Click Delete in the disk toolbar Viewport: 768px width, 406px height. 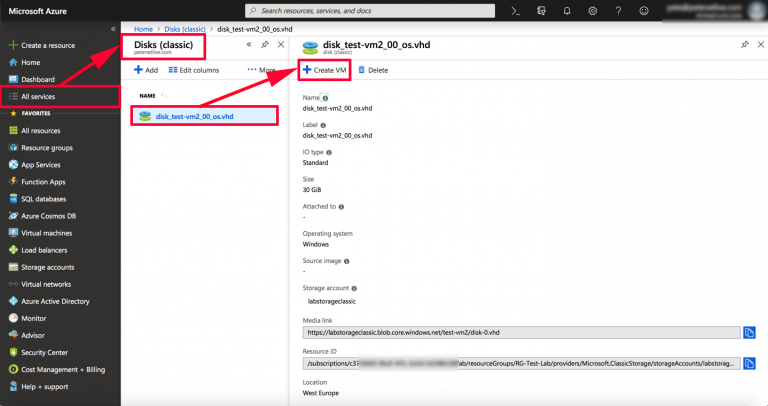[x=373, y=70]
